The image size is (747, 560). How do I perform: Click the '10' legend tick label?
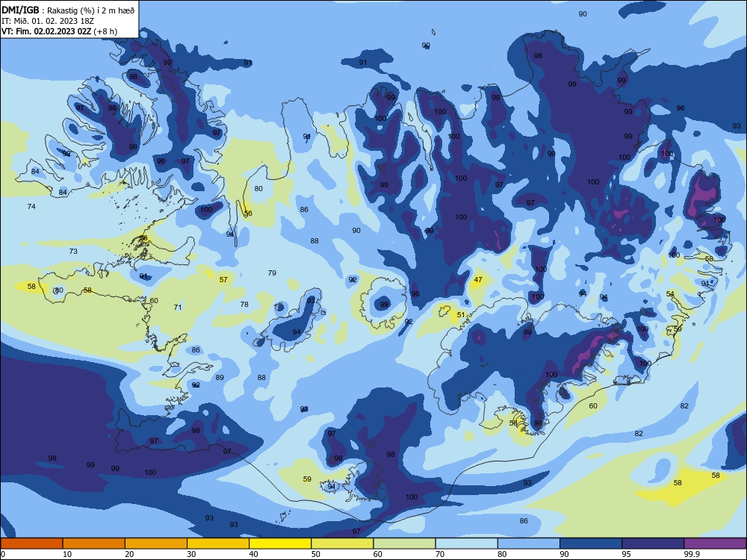click(x=67, y=554)
